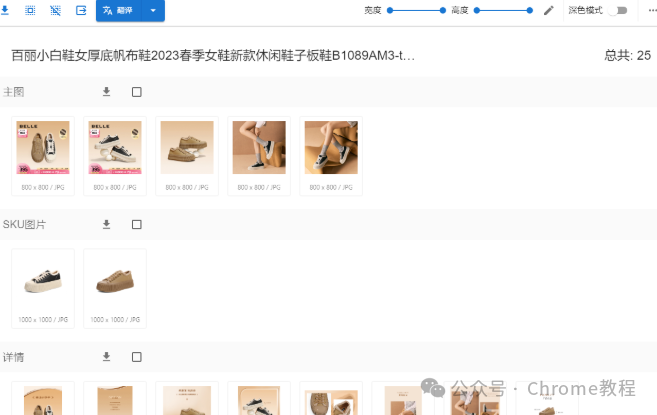
Task: Select the fifth 详情 image showing shoe close-ups
Action: (x=331, y=402)
